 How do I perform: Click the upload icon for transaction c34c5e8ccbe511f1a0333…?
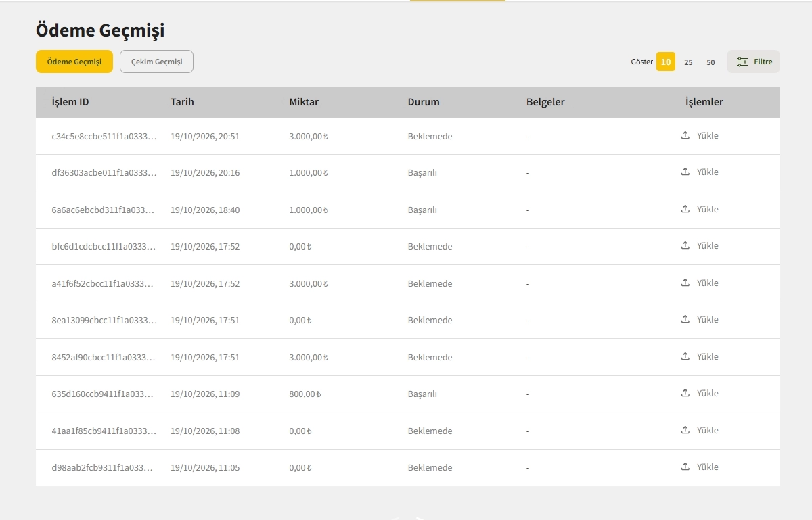click(685, 135)
